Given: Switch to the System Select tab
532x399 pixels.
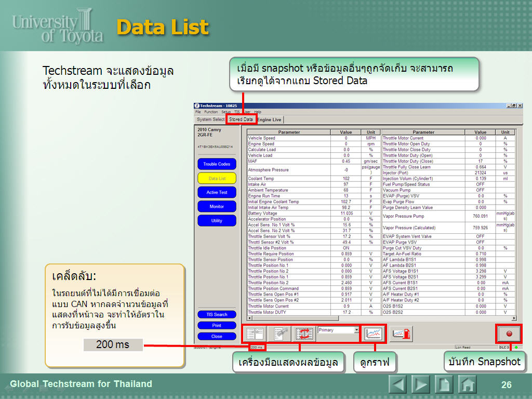Looking at the screenshot, I should pos(210,119).
